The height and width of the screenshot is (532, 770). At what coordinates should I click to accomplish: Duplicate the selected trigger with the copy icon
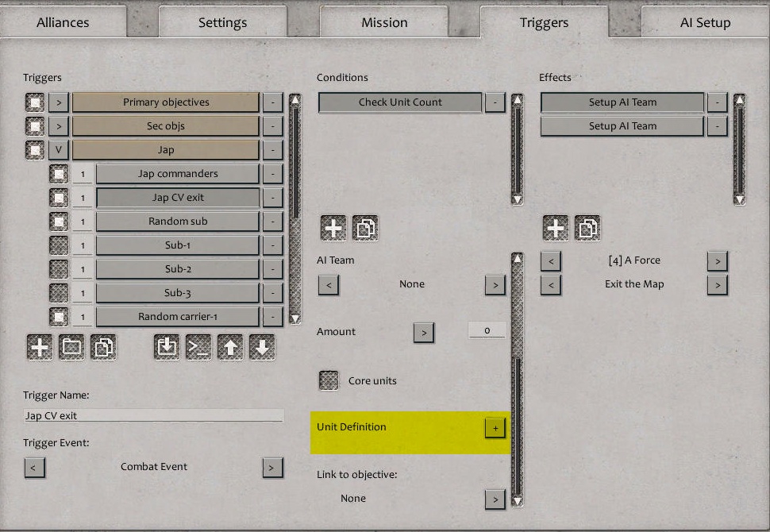(x=103, y=347)
